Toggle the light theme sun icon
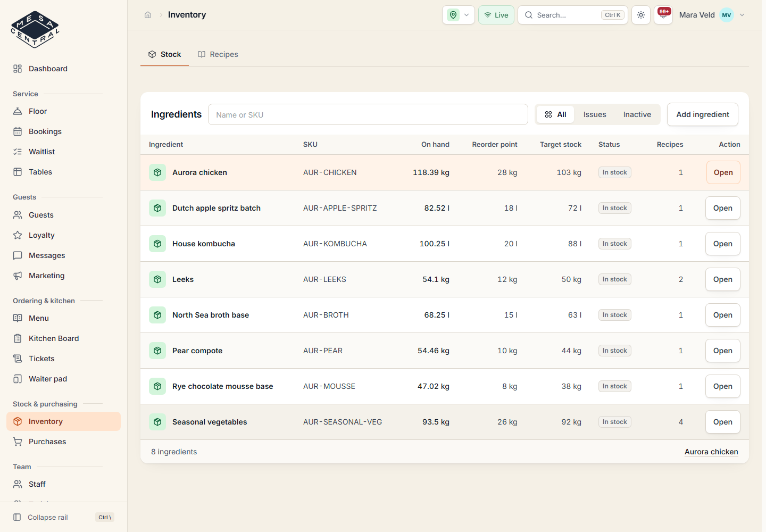 tap(641, 15)
